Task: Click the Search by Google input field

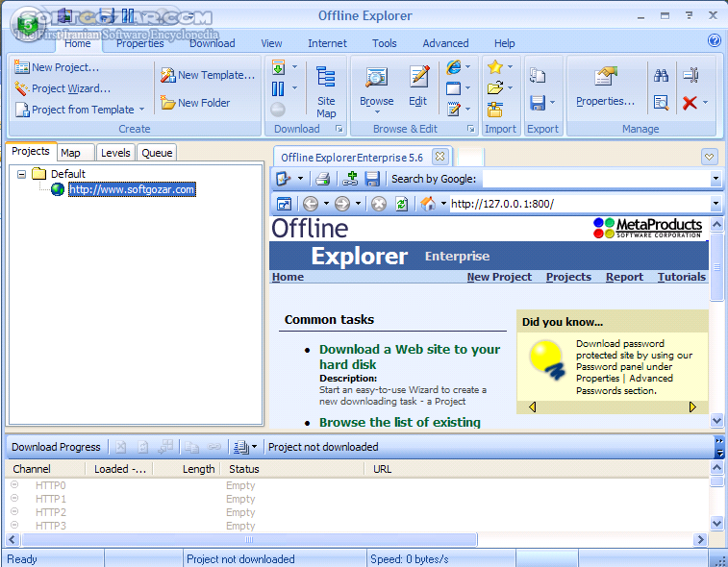Action: tap(596, 179)
